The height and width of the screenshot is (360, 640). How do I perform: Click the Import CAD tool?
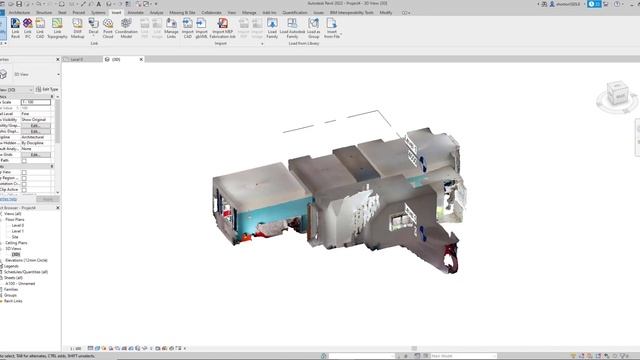[x=188, y=28]
